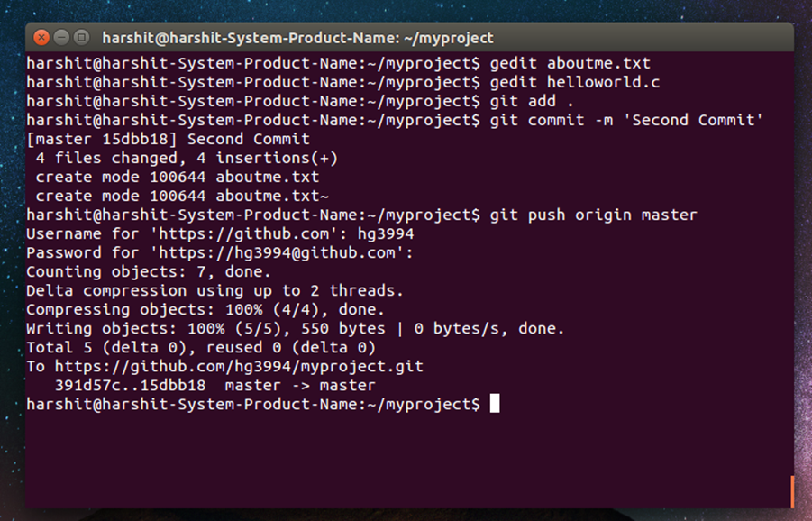The image size is (812, 521).
Task: Click the 'create mode 100644 aboutme.txt~' line
Action: 182,196
